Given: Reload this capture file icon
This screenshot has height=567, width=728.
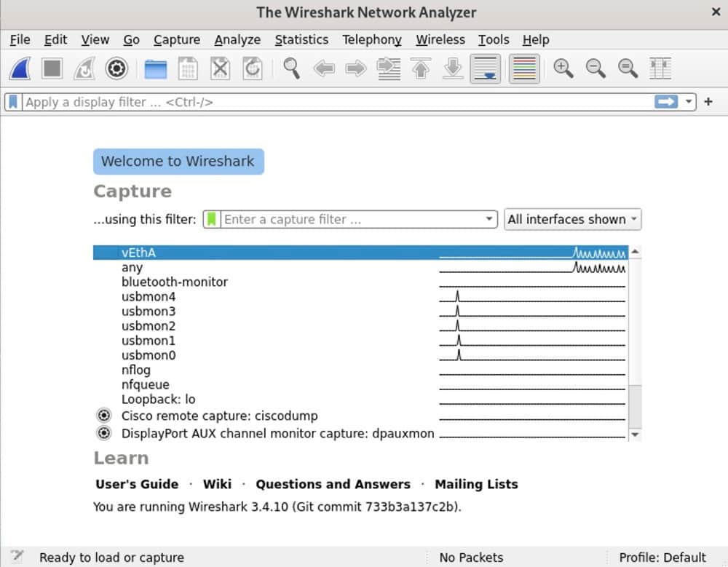Looking at the screenshot, I should point(253,68).
